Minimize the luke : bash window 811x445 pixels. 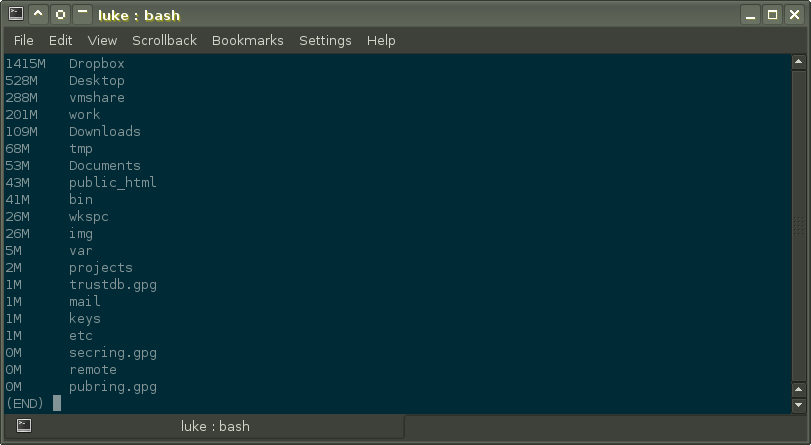tap(750, 15)
